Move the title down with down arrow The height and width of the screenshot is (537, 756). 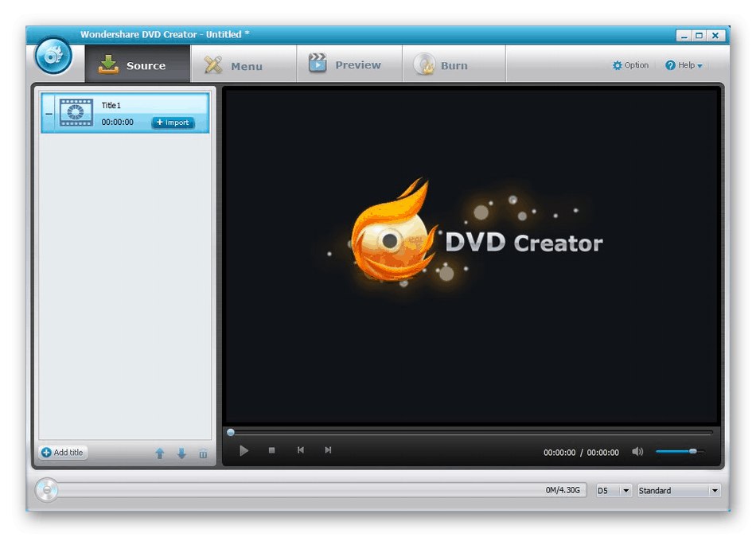click(x=181, y=453)
